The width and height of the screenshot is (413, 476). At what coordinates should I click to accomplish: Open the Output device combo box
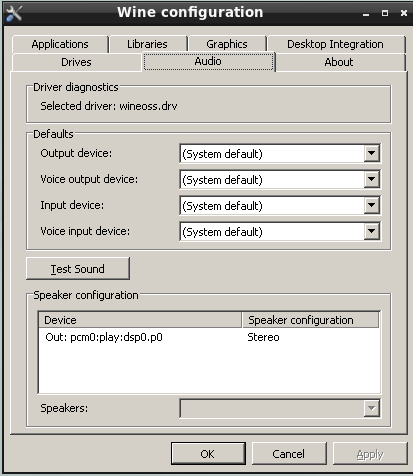[280, 154]
